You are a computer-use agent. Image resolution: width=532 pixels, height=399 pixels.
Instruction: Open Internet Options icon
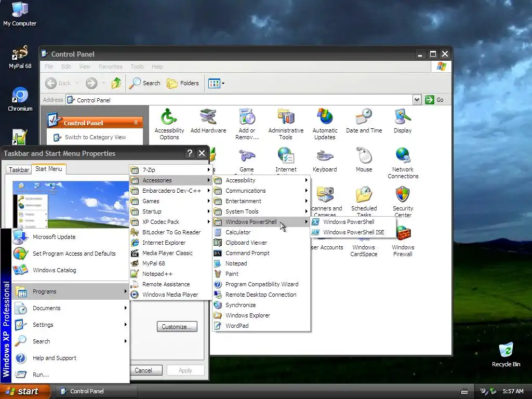(286, 159)
